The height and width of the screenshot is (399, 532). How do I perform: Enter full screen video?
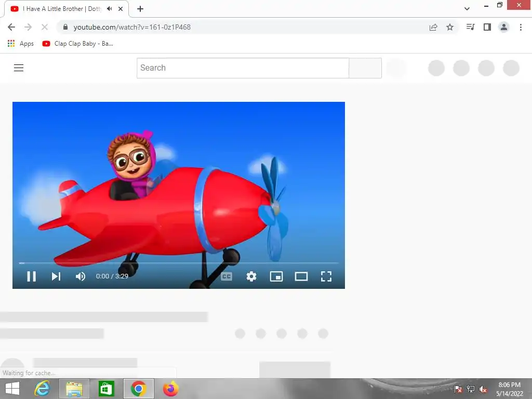[x=326, y=276]
